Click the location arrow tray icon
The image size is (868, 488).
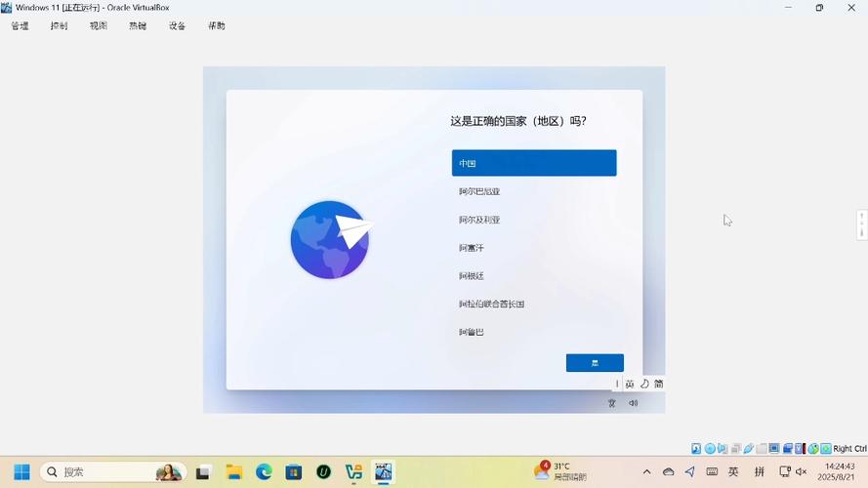click(x=689, y=472)
